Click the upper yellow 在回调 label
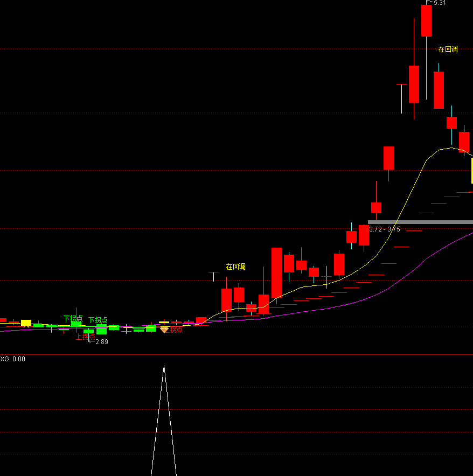Image resolution: width=473 pixels, height=476 pixels. 448,49
